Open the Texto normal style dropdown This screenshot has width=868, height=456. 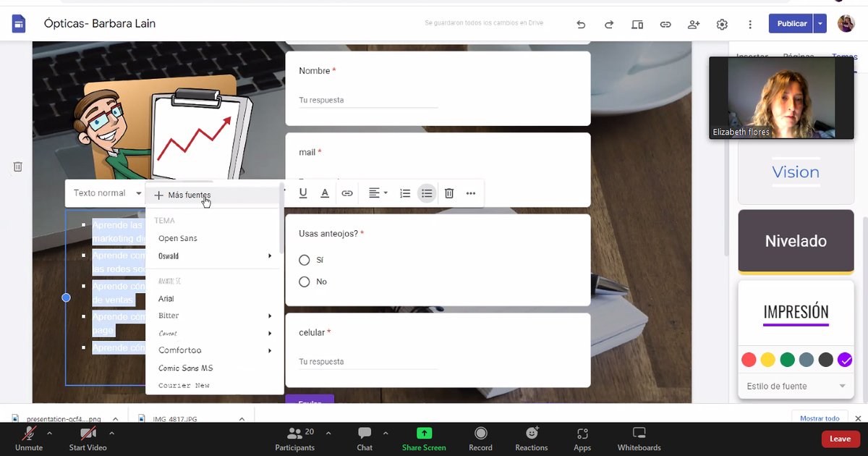tap(107, 193)
